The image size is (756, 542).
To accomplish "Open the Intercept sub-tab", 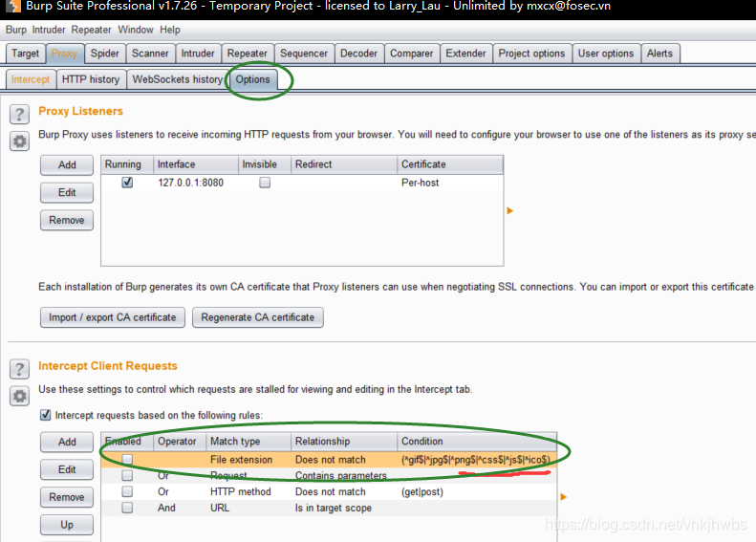I will click(31, 79).
